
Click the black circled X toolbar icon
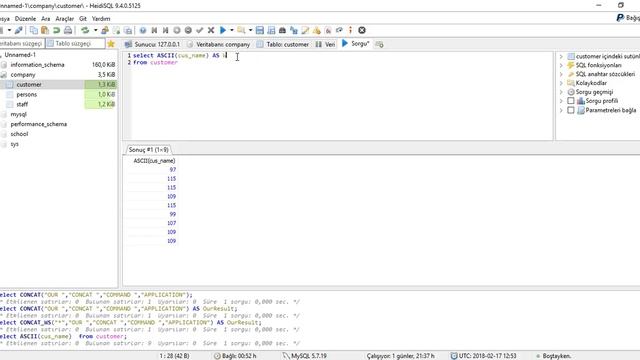[x=362, y=30]
